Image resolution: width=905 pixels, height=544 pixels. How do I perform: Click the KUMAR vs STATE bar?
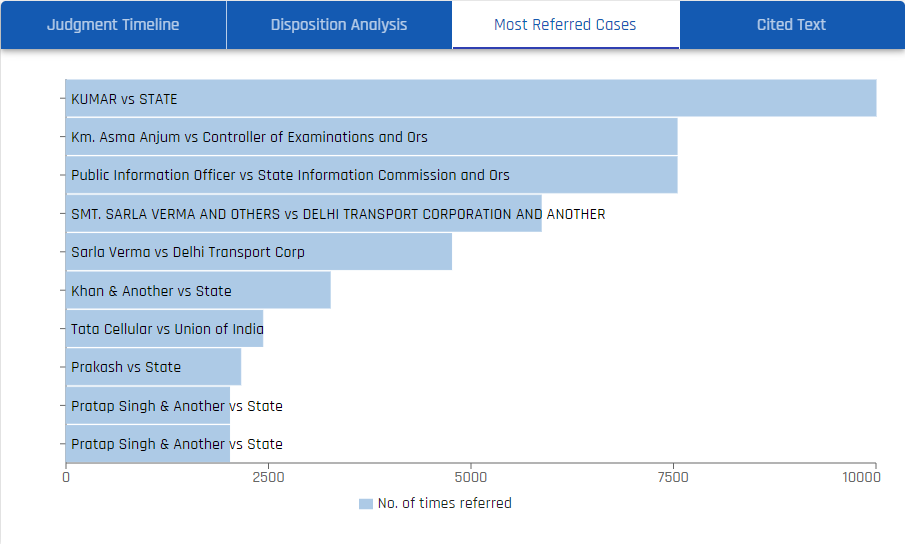point(470,99)
